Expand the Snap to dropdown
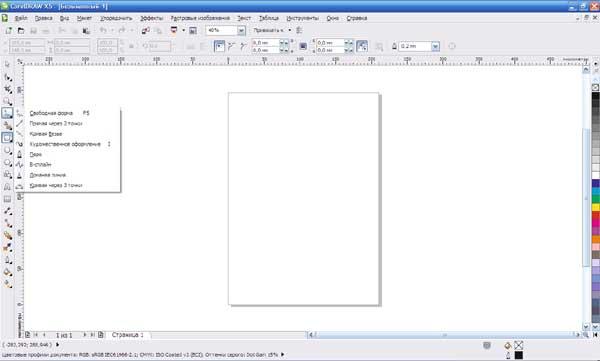This screenshot has height=361, width=600. 289,30
